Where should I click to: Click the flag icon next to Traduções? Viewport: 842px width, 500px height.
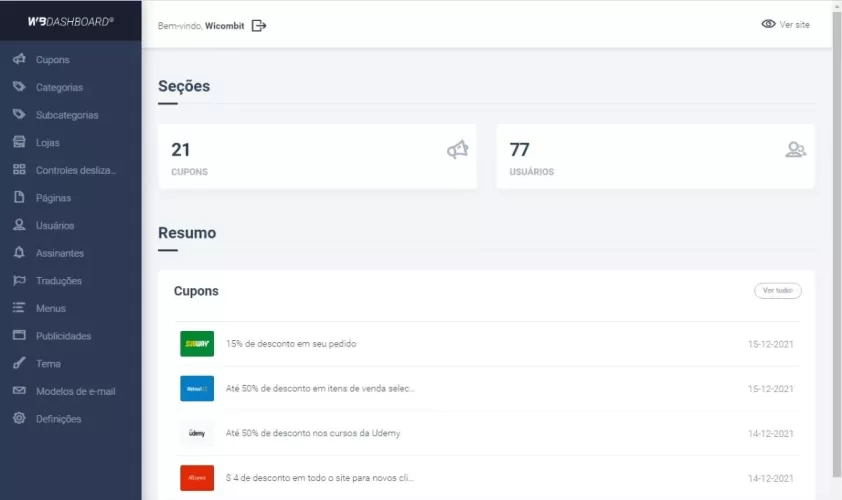pos(19,281)
